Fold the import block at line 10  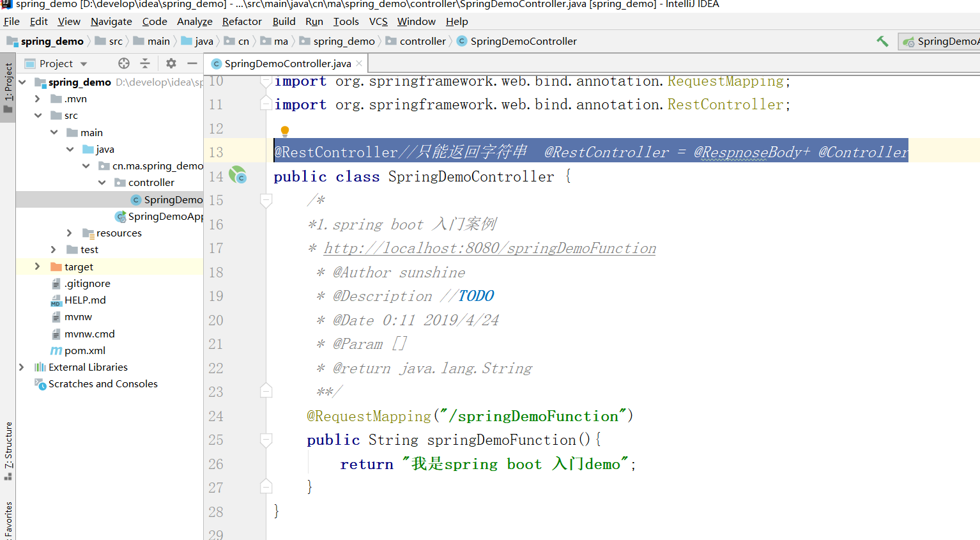coord(266,81)
